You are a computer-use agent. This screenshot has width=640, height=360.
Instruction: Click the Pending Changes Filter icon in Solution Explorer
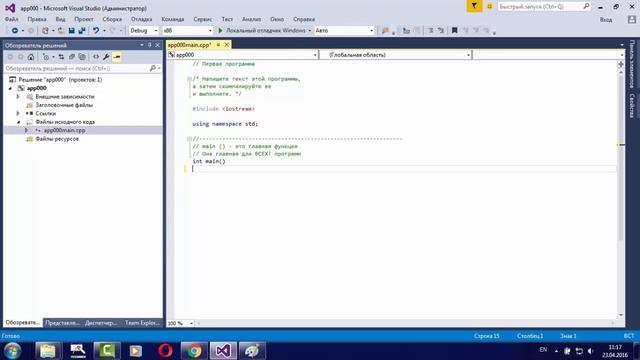tap(46, 57)
